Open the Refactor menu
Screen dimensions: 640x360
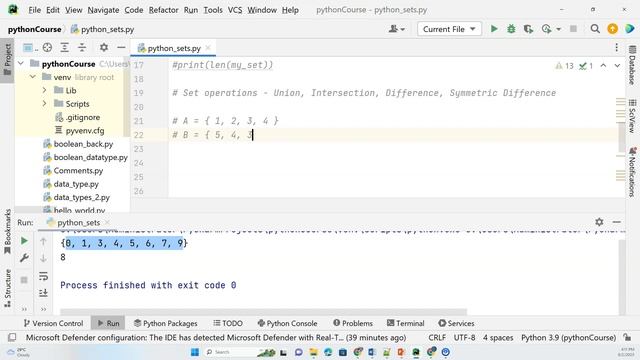coord(163,10)
